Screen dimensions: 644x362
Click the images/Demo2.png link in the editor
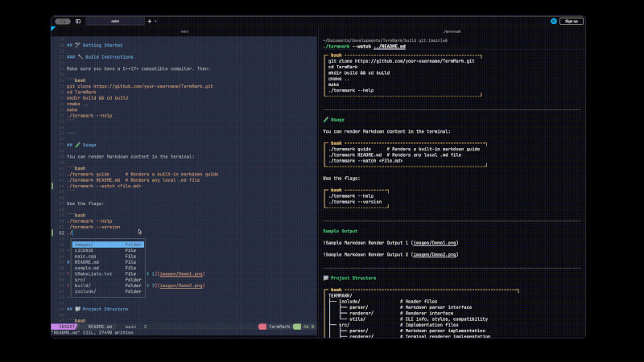click(x=181, y=286)
